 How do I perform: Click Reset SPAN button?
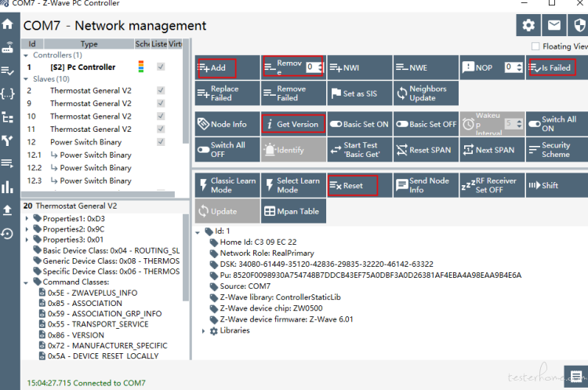point(426,149)
